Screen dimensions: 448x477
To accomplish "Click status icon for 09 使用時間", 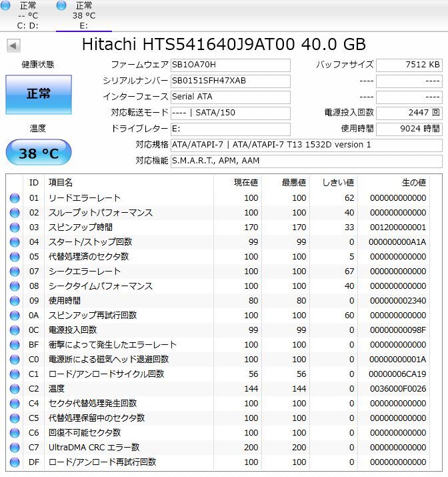I will pyautogui.click(x=15, y=301).
